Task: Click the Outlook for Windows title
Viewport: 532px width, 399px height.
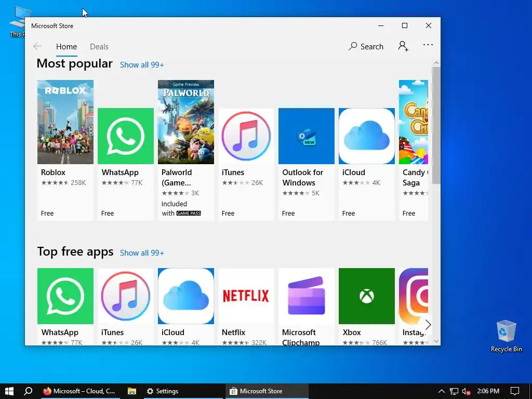Action: (x=303, y=178)
